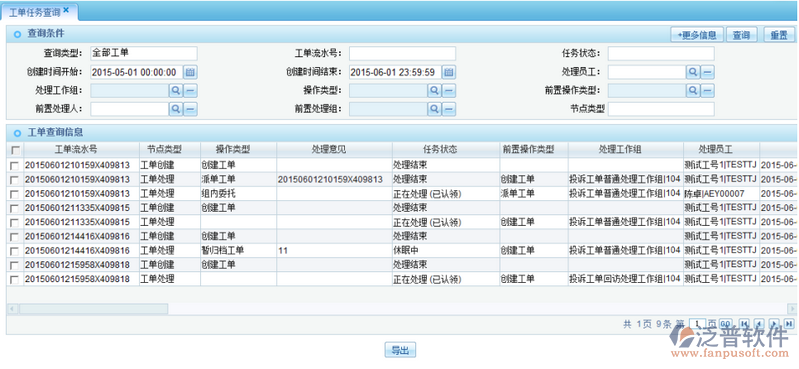Open the 查询类型 combo box
799x369 pixels.
click(144, 54)
